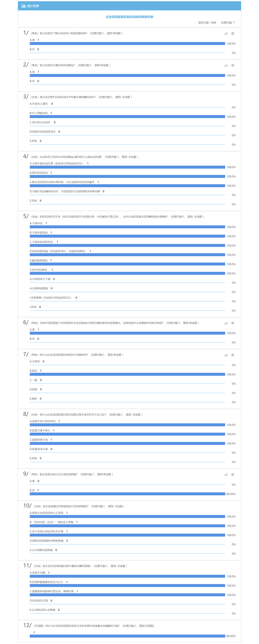This screenshot has height=644, width=259.
Task: Click question 1 option A.是 progress bar
Action: coord(127,43)
